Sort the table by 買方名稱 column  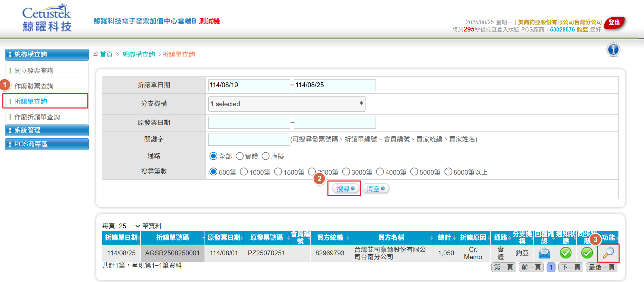pyautogui.click(x=391, y=238)
